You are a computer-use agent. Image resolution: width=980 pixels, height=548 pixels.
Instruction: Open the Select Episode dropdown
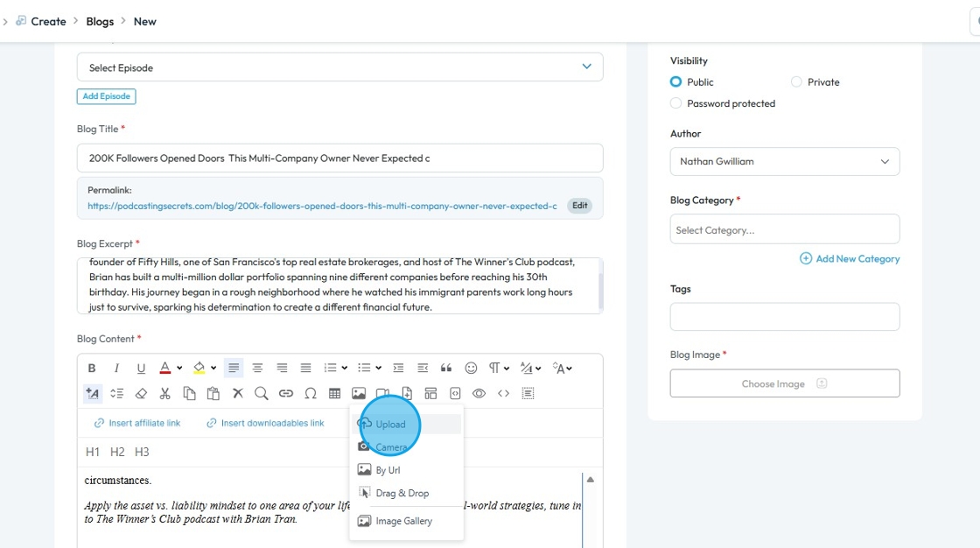[340, 67]
